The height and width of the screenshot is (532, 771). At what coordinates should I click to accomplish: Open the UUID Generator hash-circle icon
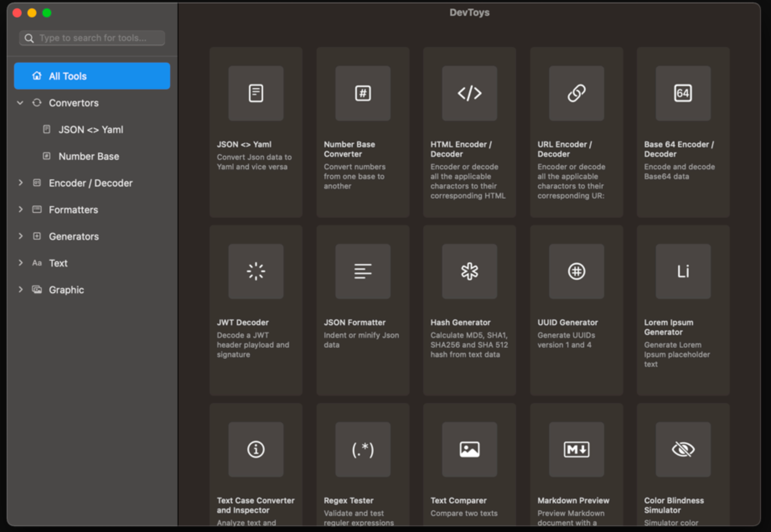click(577, 271)
